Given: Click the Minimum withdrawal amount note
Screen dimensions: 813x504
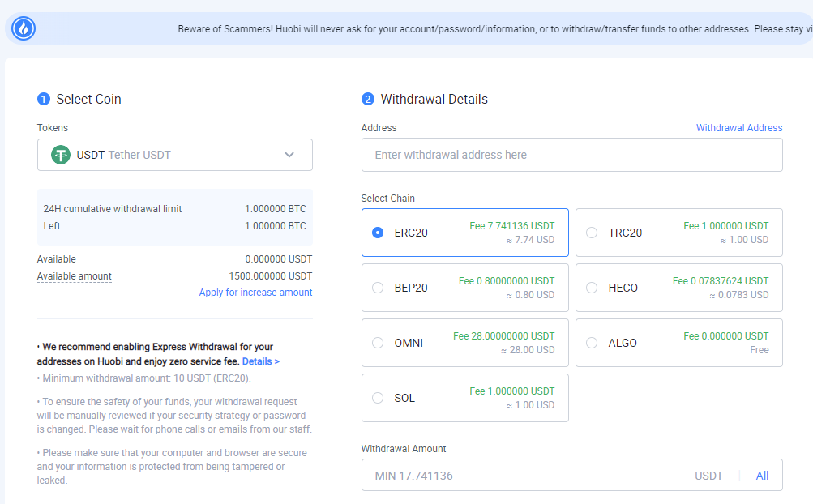Looking at the screenshot, I should pos(144,378).
